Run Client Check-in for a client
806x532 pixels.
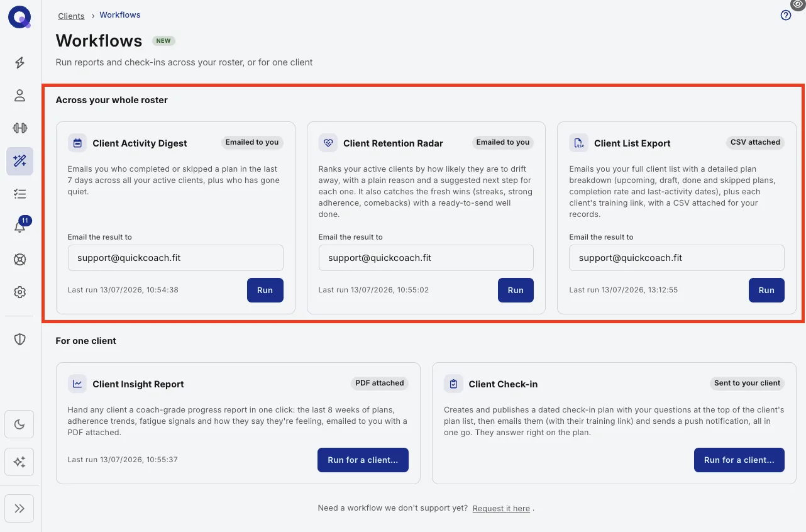tap(739, 460)
